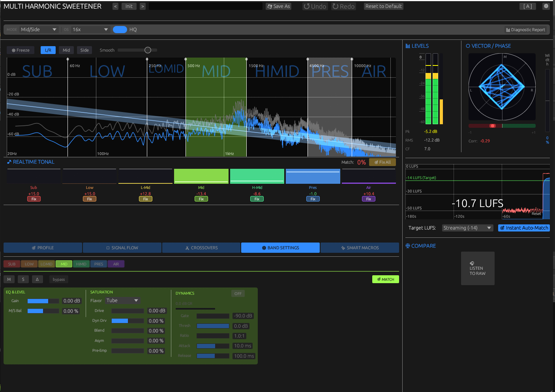Image resolution: width=555 pixels, height=392 pixels.
Task: Open the Smart Macros tab
Action: click(x=360, y=248)
